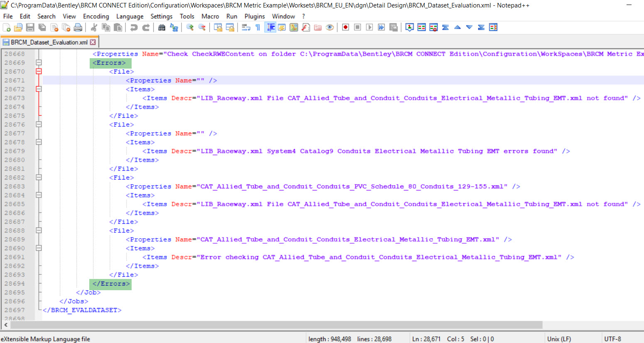Create a new file with toolbar icon
Screen dimensions: 644x343
[x=7, y=27]
